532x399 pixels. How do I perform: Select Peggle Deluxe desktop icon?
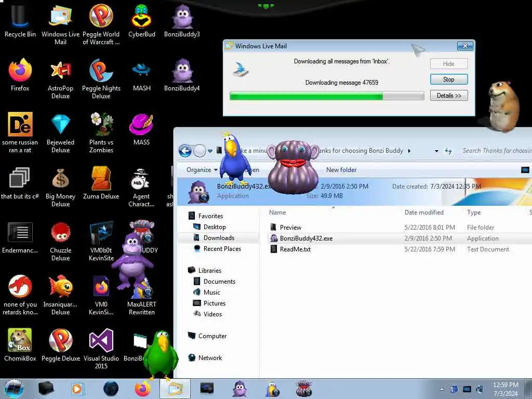[x=60, y=345]
